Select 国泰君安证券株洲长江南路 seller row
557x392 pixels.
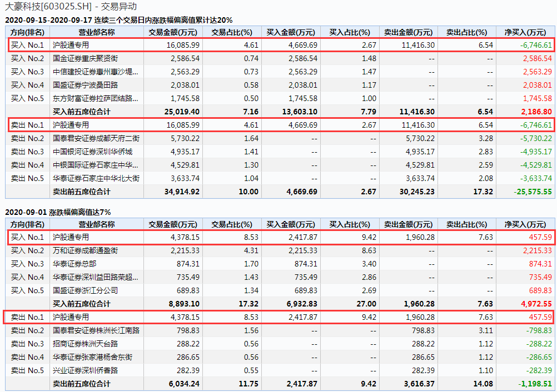[x=280, y=330]
